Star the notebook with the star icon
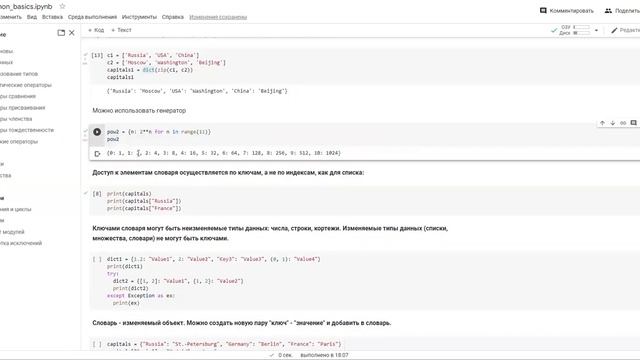 tap(62, 7)
